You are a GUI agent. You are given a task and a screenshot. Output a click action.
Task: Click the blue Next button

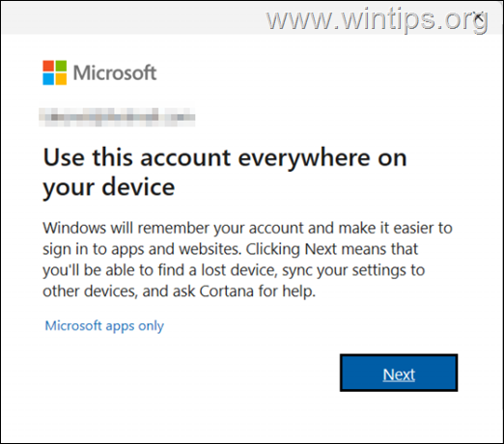(x=399, y=373)
